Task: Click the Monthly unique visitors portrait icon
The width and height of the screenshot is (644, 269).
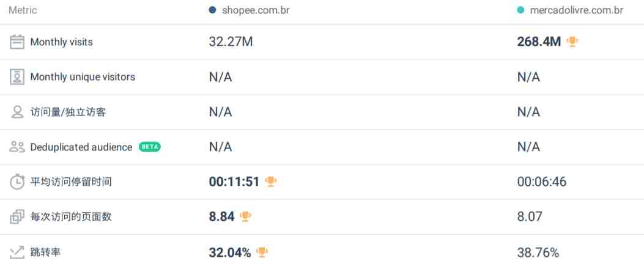Action: [x=17, y=77]
